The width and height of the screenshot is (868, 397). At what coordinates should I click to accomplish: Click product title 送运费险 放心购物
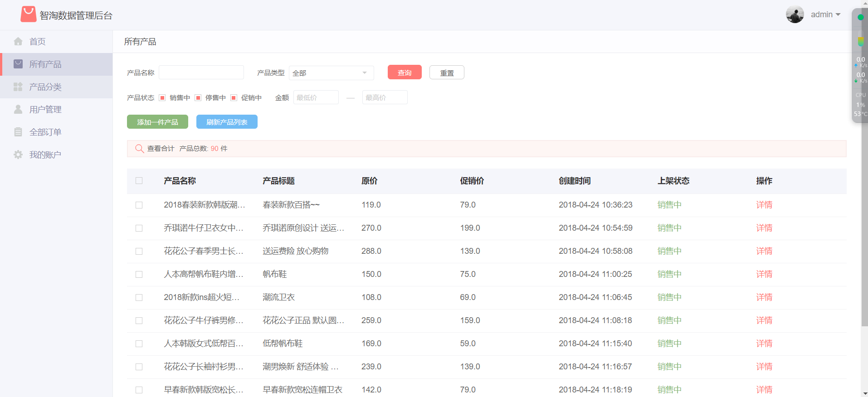[x=296, y=251]
